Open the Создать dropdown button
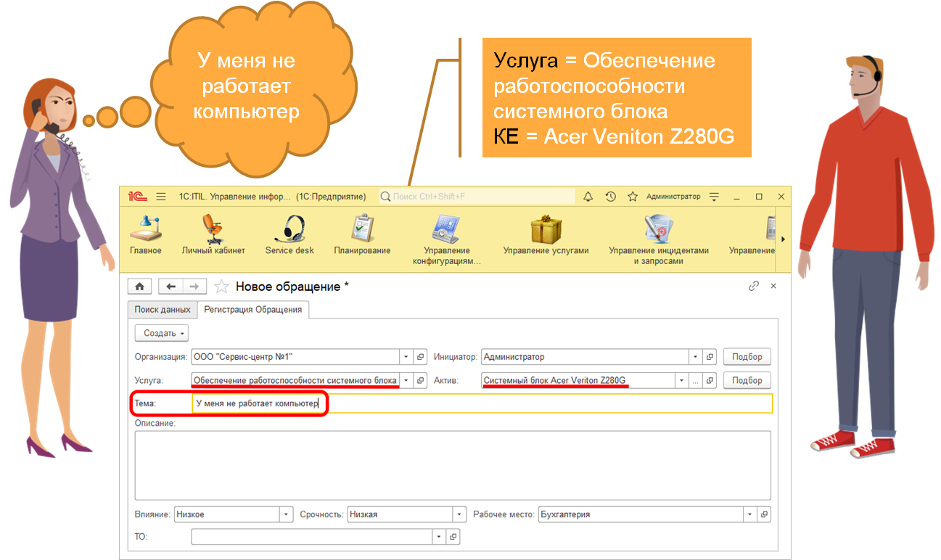 pos(162,333)
